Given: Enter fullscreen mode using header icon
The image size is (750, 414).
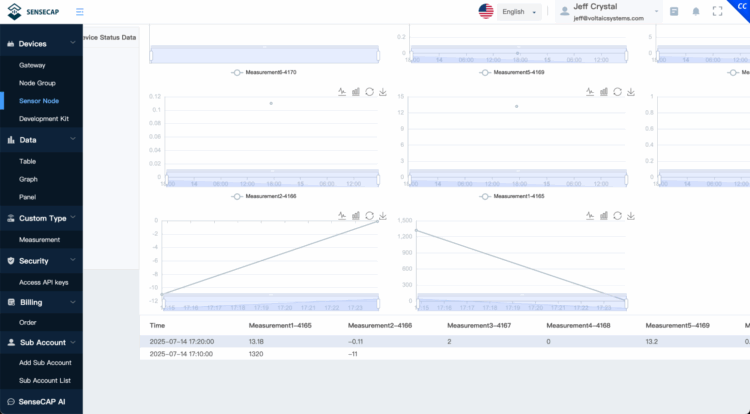Looking at the screenshot, I should (717, 12).
